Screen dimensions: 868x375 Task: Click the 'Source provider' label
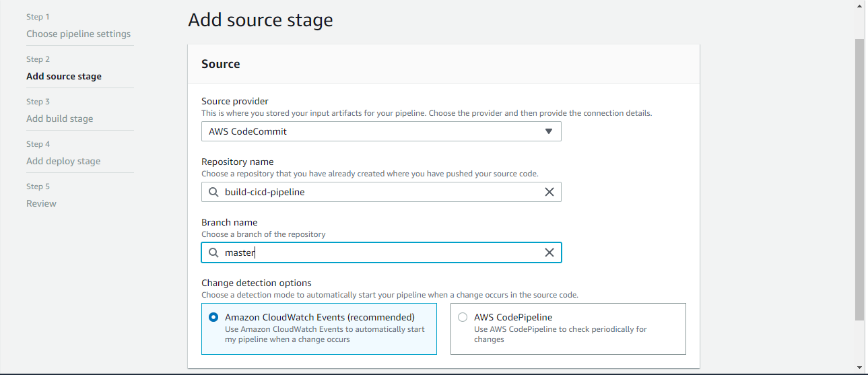pos(235,101)
